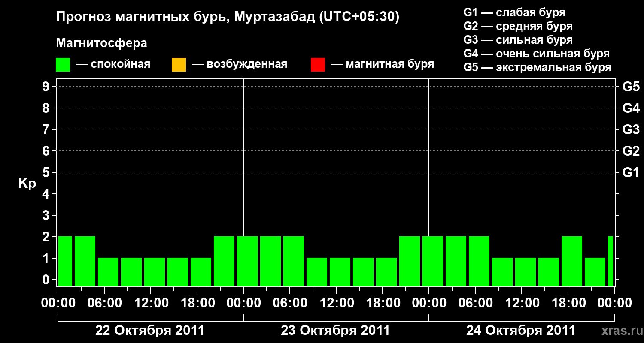Click 'G3 — сильная буря' legend line
644x343 pixels.
(x=518, y=40)
